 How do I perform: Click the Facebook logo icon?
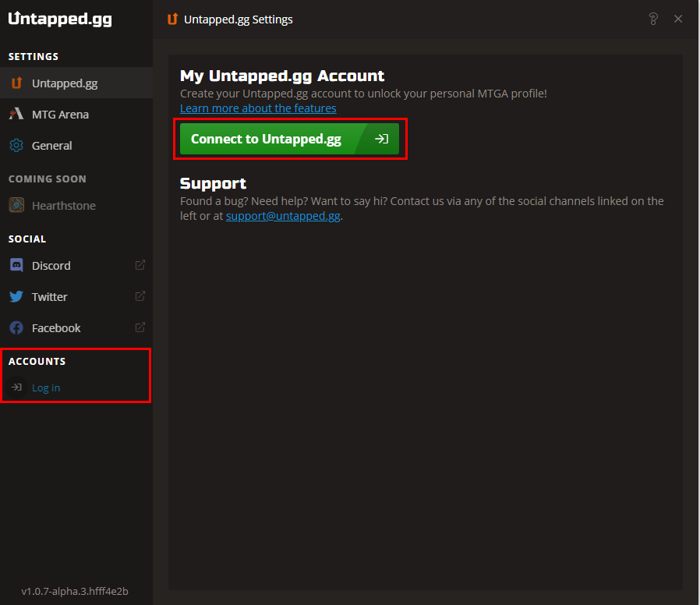point(16,327)
